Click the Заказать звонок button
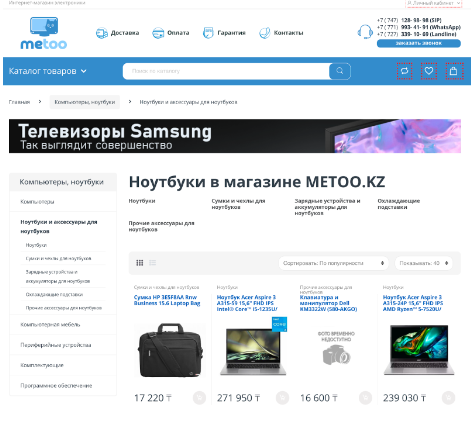 [419, 43]
